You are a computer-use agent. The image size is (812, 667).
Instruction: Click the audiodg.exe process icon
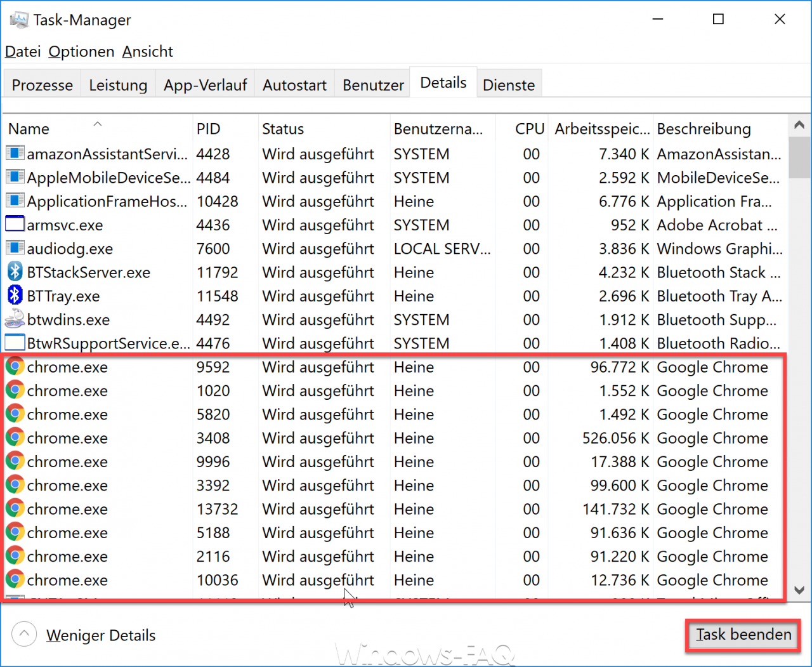click(15, 248)
